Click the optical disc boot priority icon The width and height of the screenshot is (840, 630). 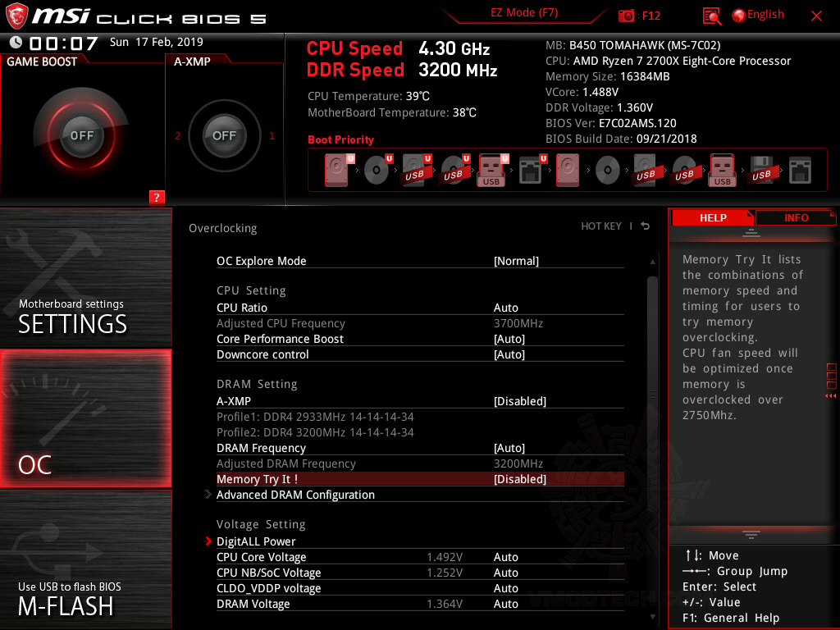click(377, 168)
